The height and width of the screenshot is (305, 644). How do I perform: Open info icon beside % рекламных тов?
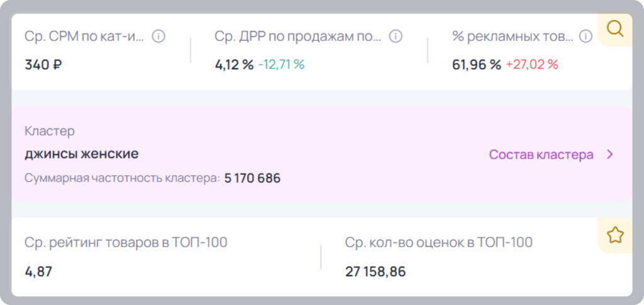point(586,36)
